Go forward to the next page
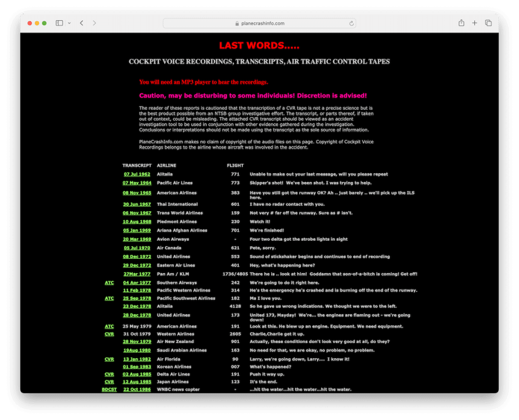Screen dimensions: 519x420 click(94, 23)
